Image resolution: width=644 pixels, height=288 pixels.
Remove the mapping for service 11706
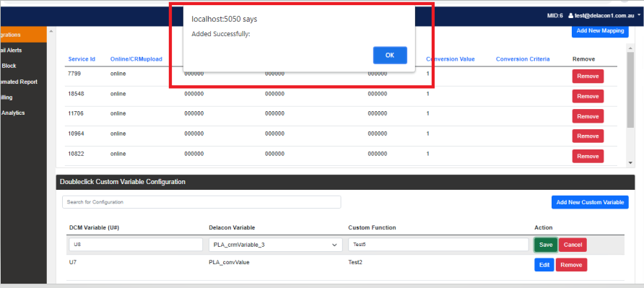tap(588, 116)
